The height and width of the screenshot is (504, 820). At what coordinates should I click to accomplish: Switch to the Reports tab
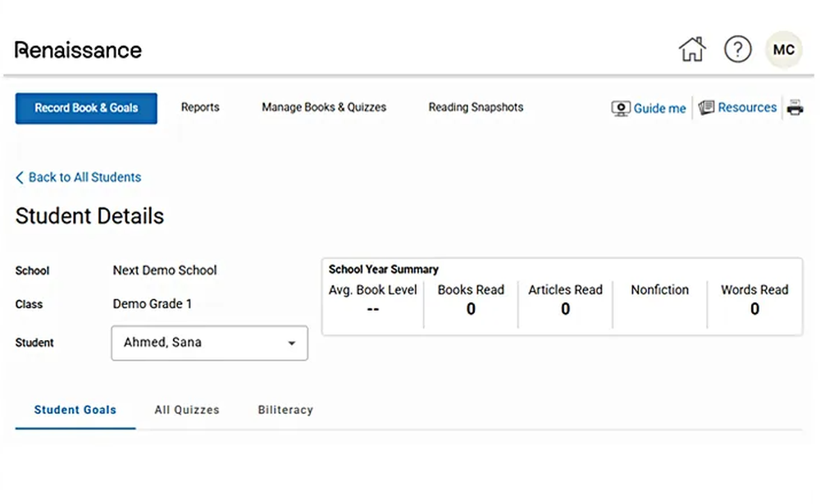point(200,107)
